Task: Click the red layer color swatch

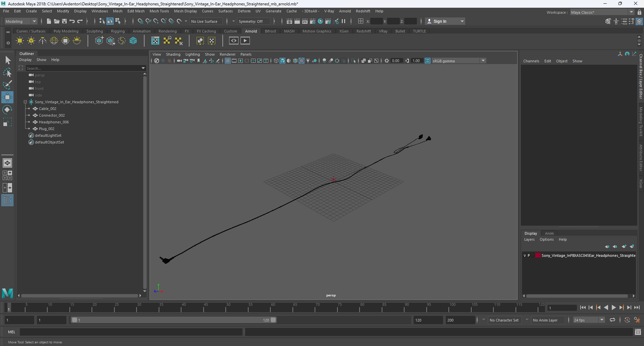Action: pos(538,255)
